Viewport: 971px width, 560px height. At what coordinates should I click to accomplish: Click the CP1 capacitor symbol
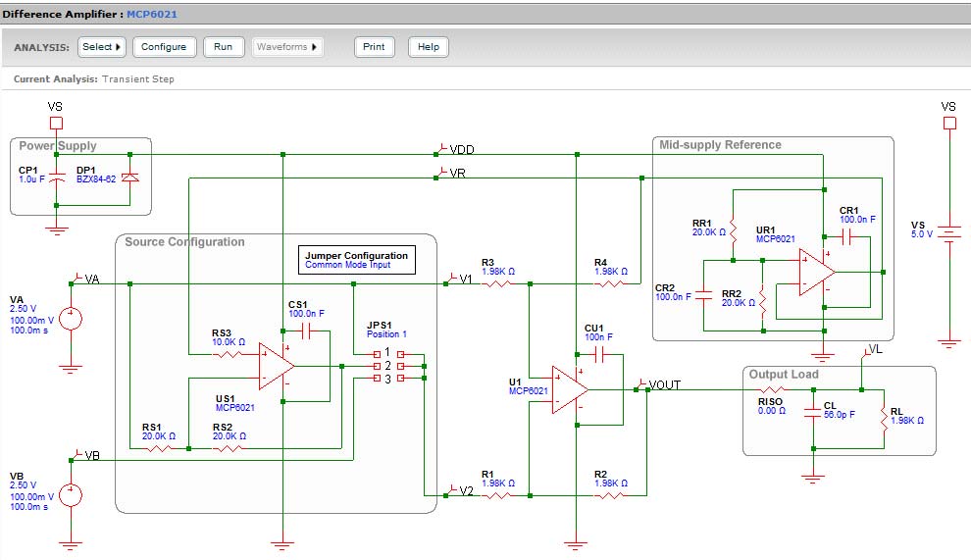click(x=57, y=178)
